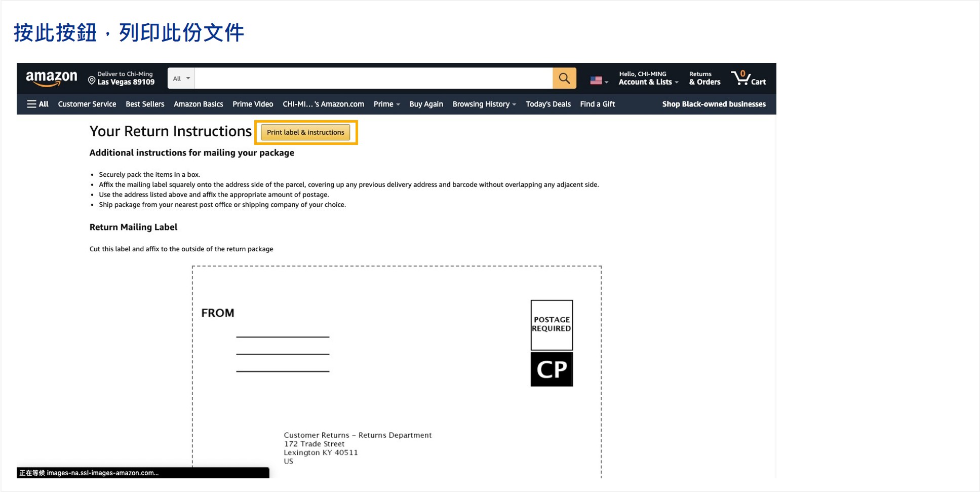The image size is (980, 492).
Task: Click the Use the address listed above bullet
Action: [x=214, y=195]
